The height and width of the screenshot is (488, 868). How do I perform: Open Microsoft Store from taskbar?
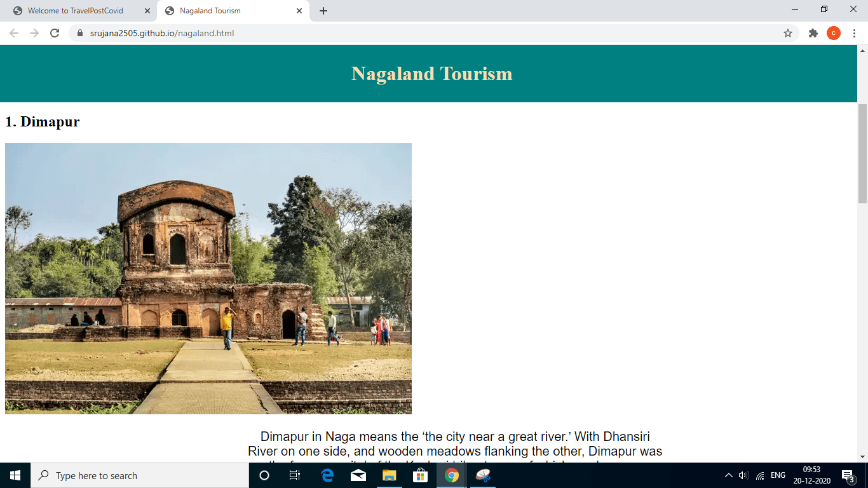tap(421, 475)
